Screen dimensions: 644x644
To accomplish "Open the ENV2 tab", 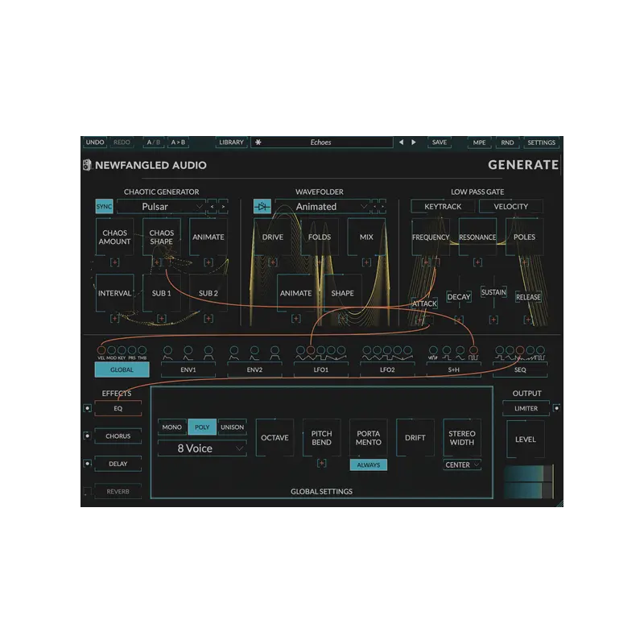I will [x=254, y=369].
